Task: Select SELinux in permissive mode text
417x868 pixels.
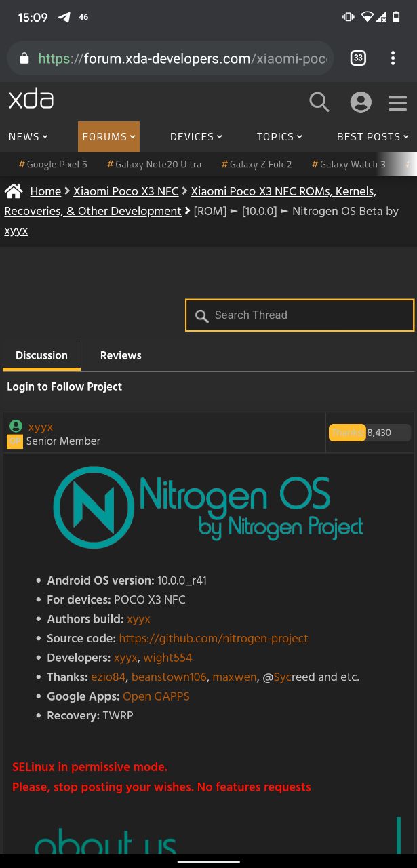Action: click(x=90, y=767)
